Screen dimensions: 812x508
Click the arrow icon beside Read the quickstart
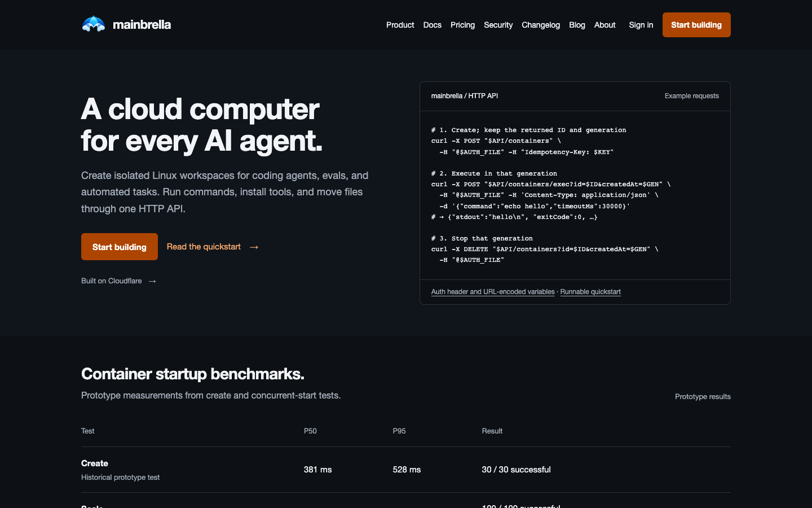click(254, 247)
